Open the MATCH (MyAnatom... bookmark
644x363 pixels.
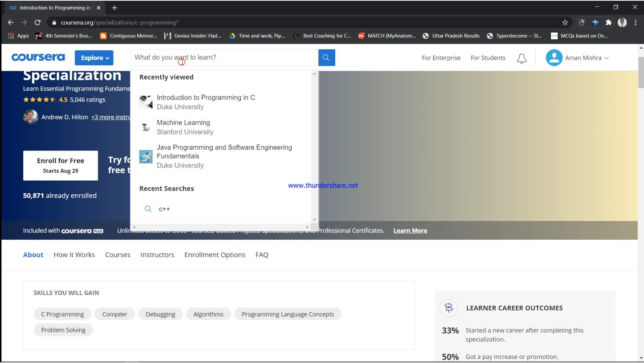tap(387, 36)
